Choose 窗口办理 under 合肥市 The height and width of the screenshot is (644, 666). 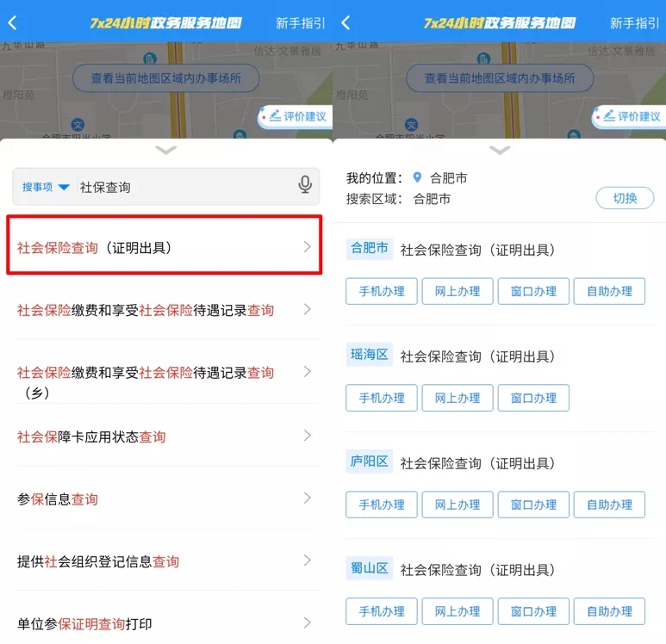coord(533,291)
